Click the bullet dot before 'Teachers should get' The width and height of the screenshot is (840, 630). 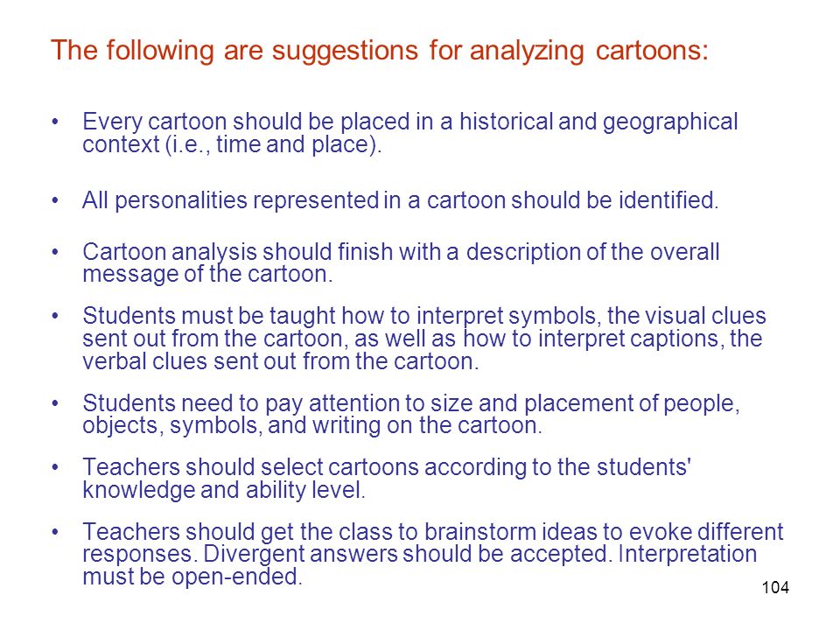[x=54, y=532]
